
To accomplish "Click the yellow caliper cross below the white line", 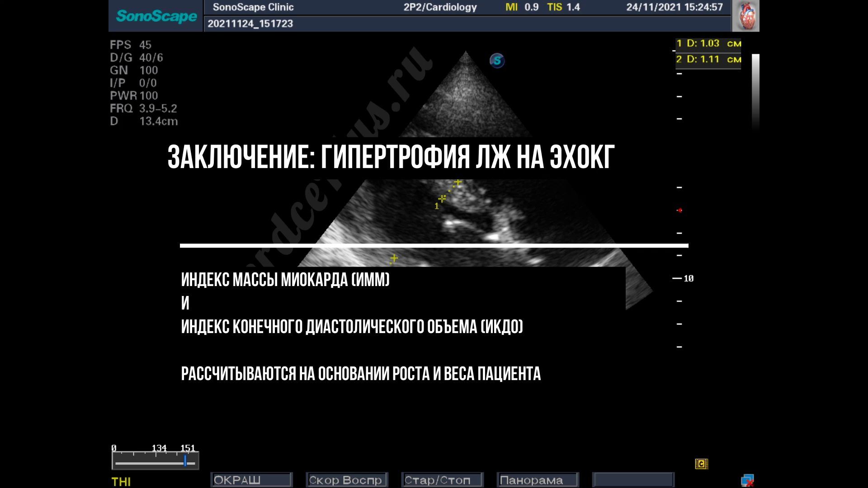I will click(x=394, y=258).
